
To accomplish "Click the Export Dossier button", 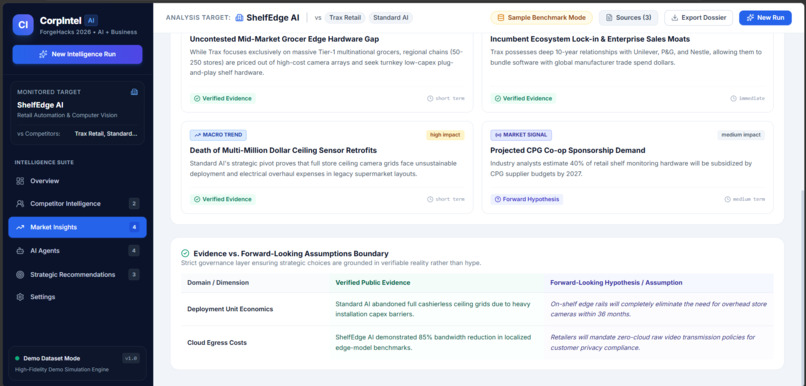I will click(699, 17).
